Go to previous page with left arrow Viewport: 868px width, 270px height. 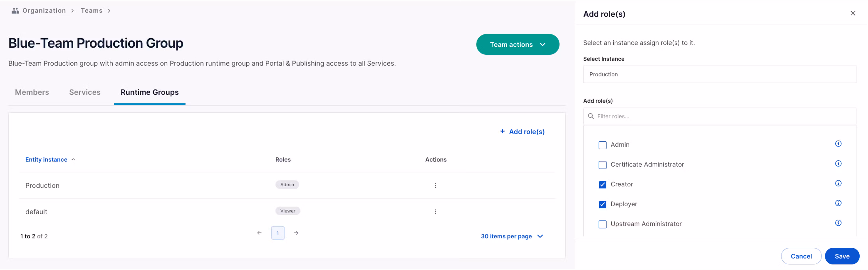pos(259,233)
